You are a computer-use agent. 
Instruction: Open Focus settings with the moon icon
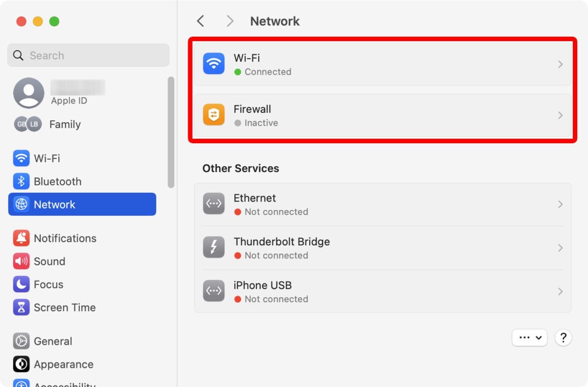[x=20, y=284]
